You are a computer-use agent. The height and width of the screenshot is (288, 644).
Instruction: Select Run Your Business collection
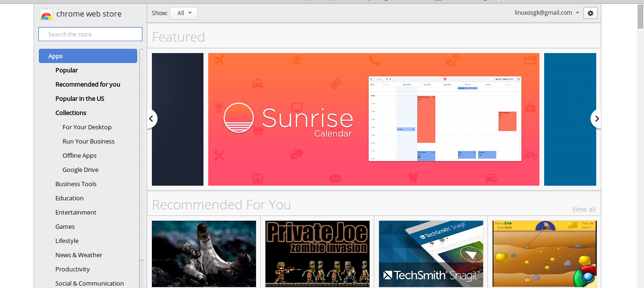(88, 141)
